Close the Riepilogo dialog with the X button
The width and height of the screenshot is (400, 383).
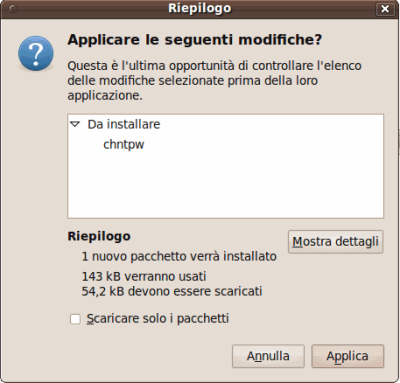(385, 9)
